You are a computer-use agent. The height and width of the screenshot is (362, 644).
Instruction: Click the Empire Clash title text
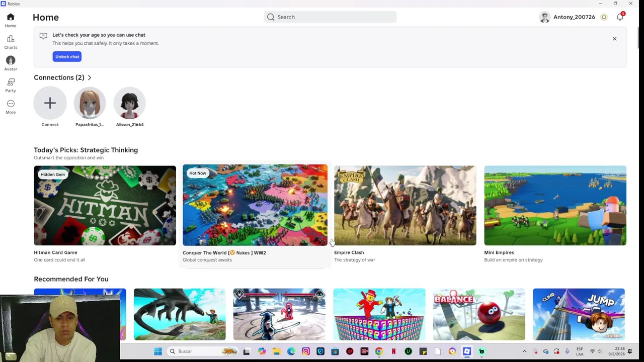tap(349, 252)
